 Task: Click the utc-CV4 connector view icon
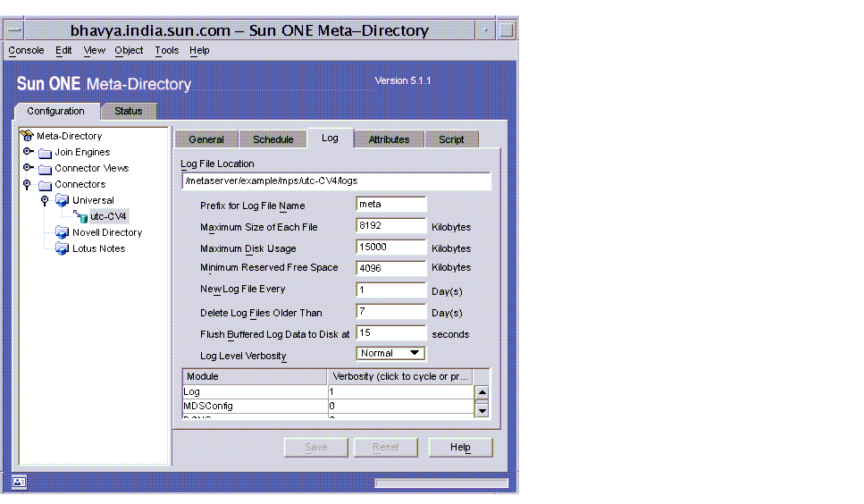[x=80, y=216]
